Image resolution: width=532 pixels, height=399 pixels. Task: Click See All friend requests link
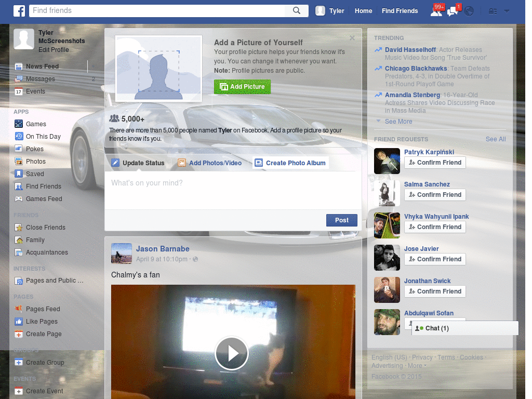tap(495, 139)
